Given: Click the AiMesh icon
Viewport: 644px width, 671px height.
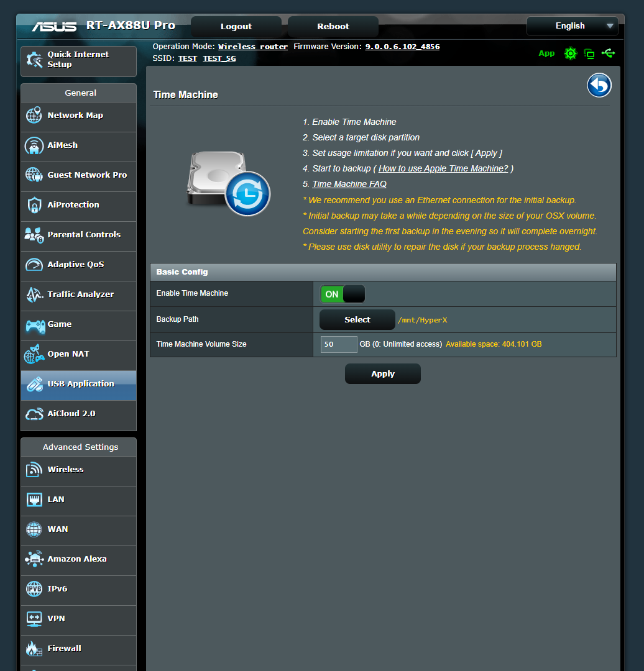Looking at the screenshot, I should [34, 145].
